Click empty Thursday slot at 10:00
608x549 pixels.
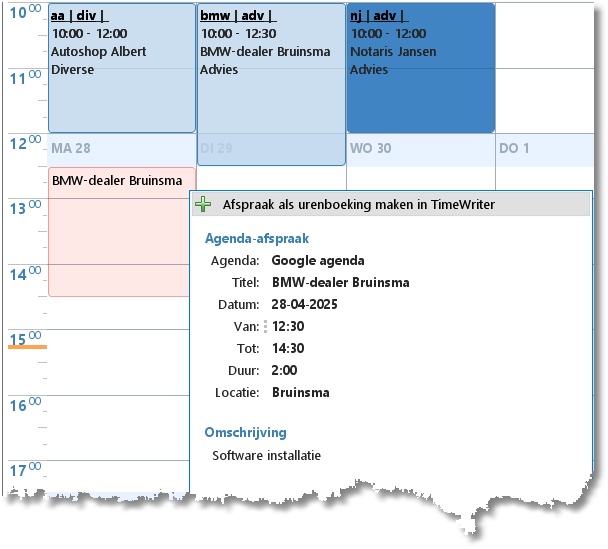click(x=544, y=36)
